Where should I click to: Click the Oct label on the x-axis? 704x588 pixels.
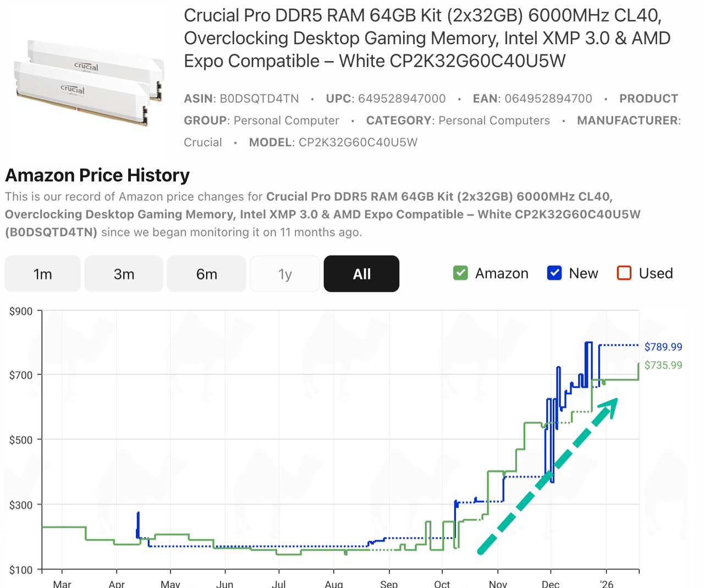442,584
